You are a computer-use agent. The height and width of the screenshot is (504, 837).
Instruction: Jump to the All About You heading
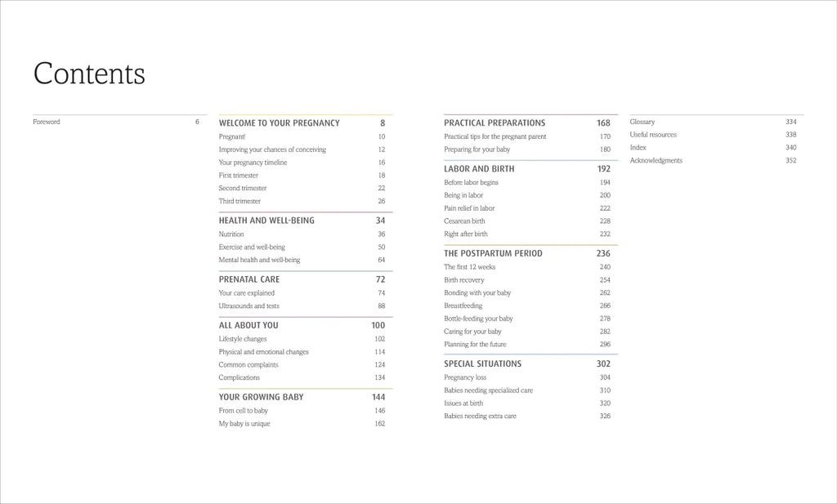click(248, 325)
